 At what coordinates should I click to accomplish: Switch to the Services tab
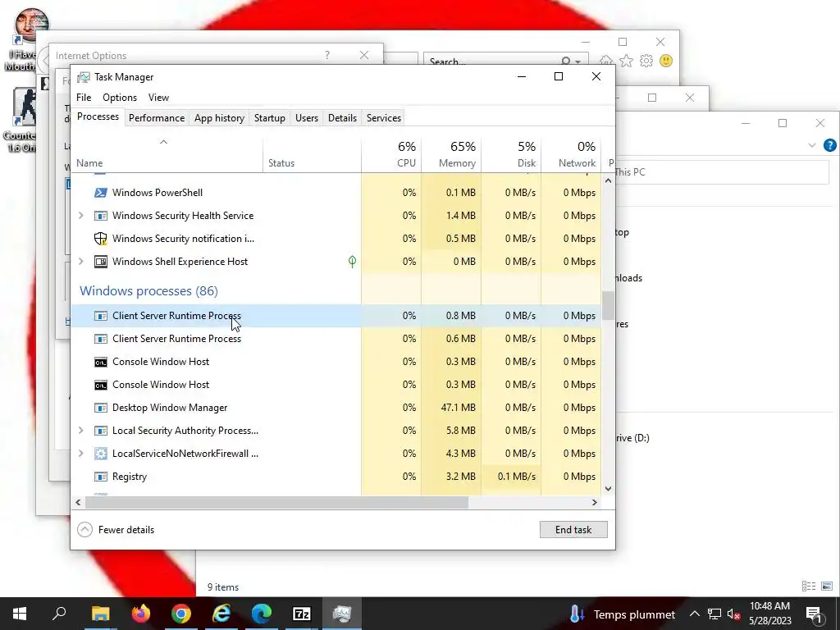[x=384, y=118]
